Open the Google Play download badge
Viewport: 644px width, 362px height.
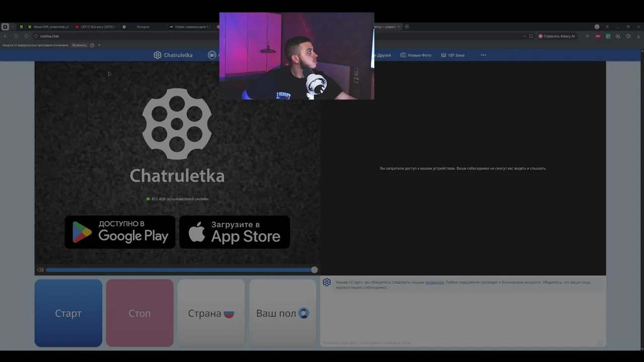(x=120, y=232)
